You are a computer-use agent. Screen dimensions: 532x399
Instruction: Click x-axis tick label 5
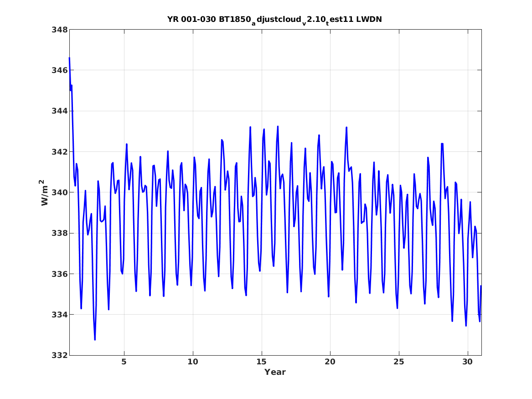click(x=124, y=362)
